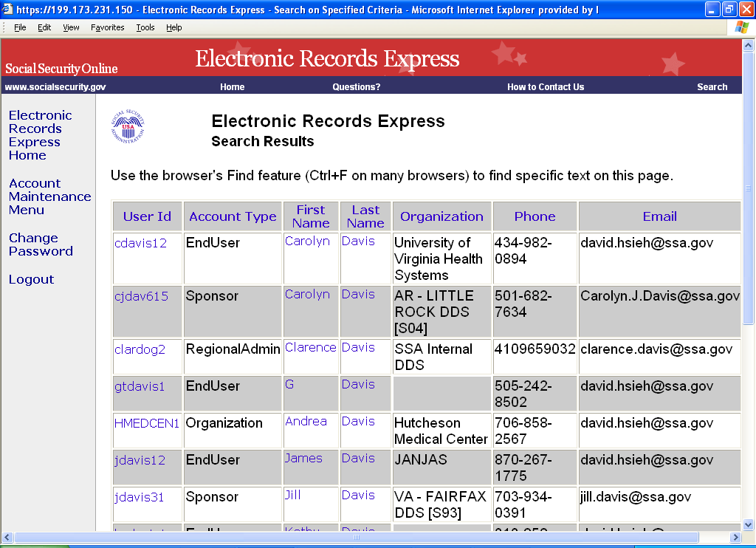Click Logout in the sidebar

click(x=31, y=279)
